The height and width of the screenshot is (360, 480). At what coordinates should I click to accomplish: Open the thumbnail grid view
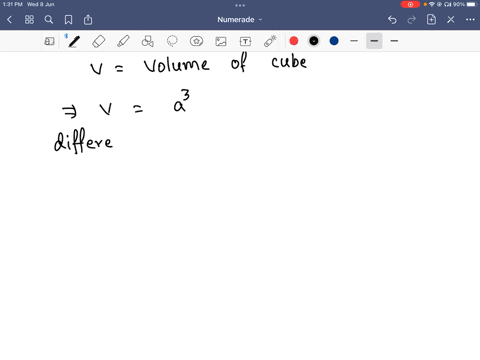29,20
